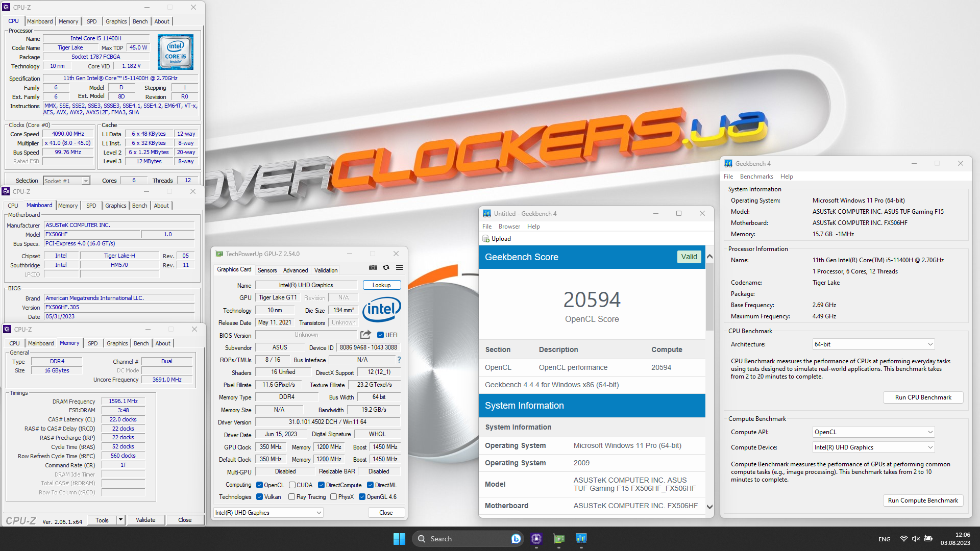Open Benchmarks menu in Geekbench 4
Viewport: 980px width, 551px height.
756,177
